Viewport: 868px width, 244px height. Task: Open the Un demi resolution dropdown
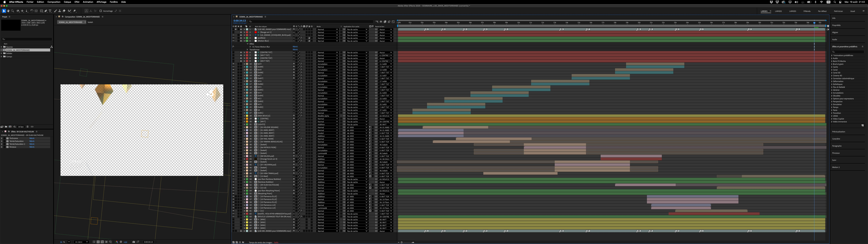[82, 242]
